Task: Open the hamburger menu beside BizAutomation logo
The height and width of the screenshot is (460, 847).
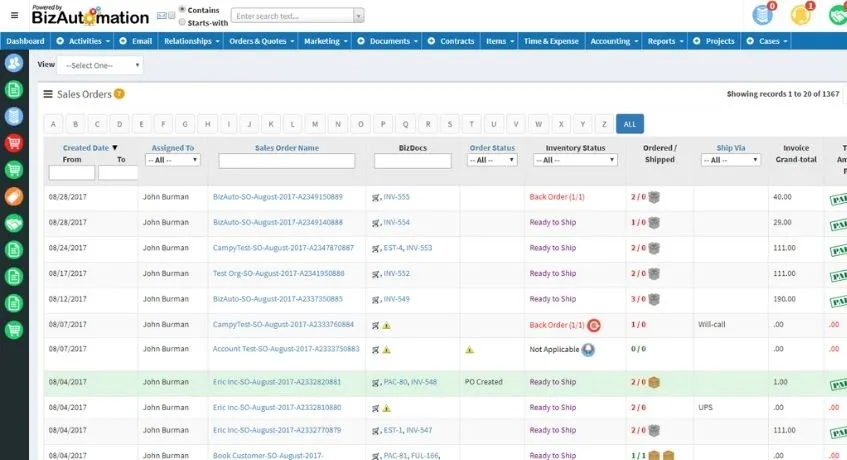Action: [15, 15]
